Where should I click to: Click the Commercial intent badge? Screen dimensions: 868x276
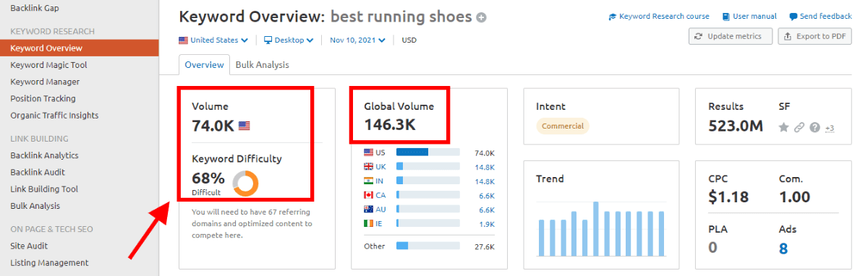pyautogui.click(x=563, y=126)
